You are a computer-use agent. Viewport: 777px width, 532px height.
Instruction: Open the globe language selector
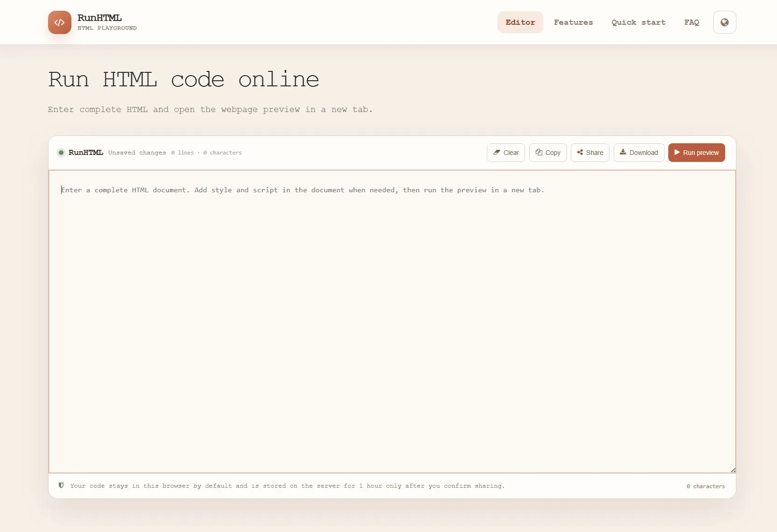(724, 22)
